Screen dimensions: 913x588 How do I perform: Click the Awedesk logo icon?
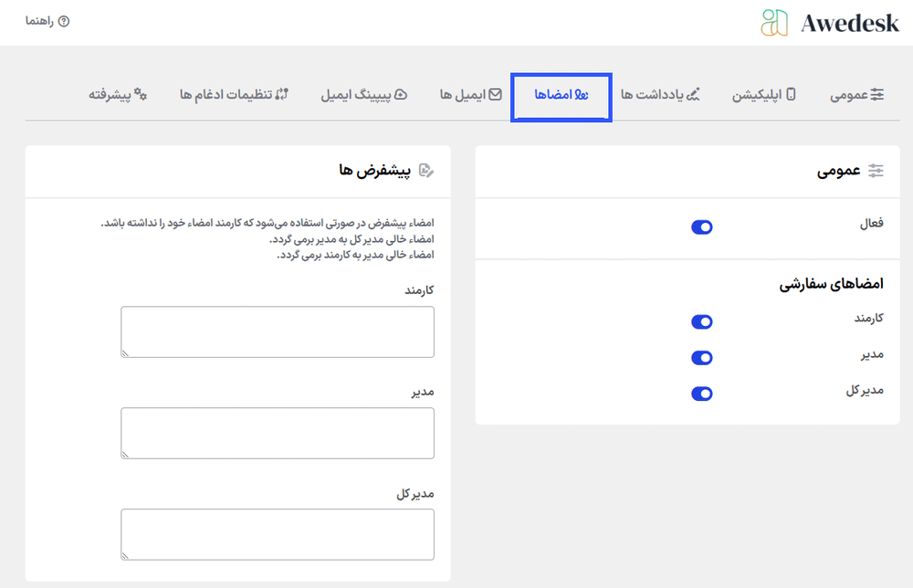tap(774, 23)
